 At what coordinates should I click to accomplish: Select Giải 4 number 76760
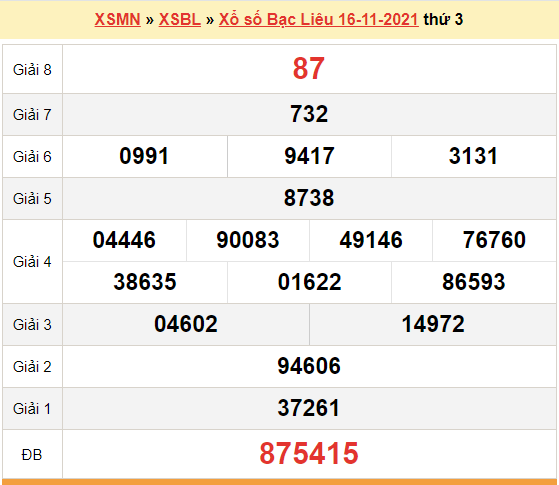coord(494,240)
